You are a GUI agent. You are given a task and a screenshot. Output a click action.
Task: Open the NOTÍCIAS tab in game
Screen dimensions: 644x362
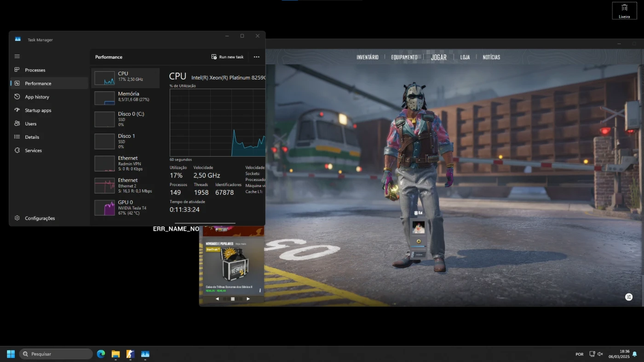click(491, 57)
